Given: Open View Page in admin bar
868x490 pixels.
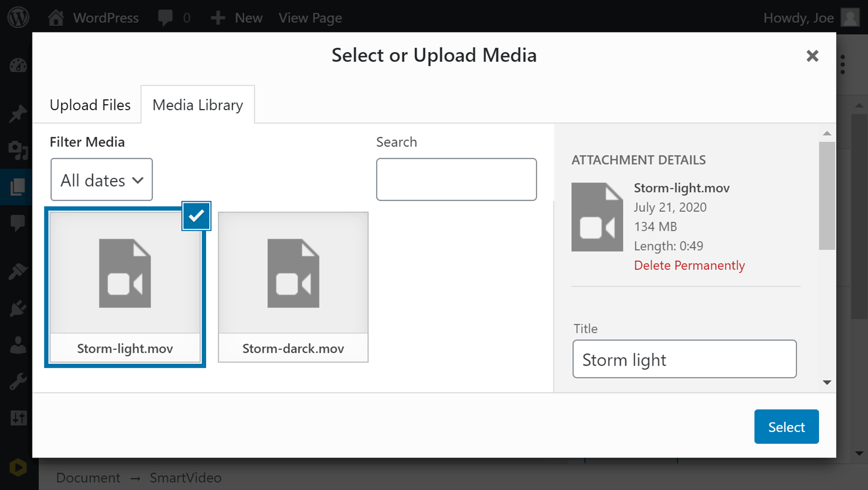Looking at the screenshot, I should pos(310,18).
